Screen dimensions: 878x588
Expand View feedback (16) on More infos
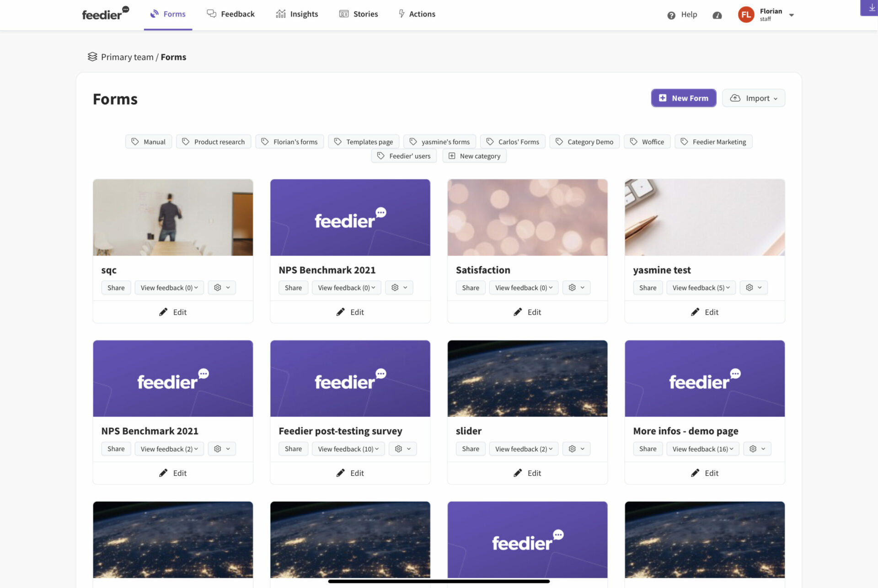pos(703,449)
